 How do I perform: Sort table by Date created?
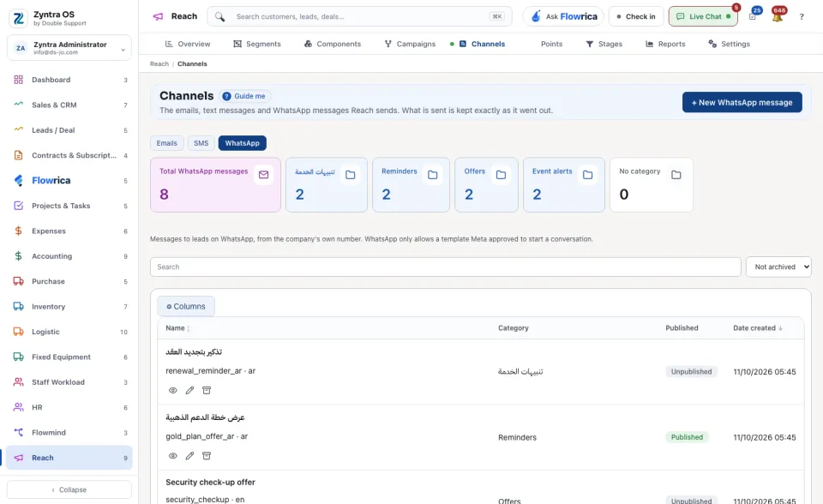pyautogui.click(x=757, y=328)
